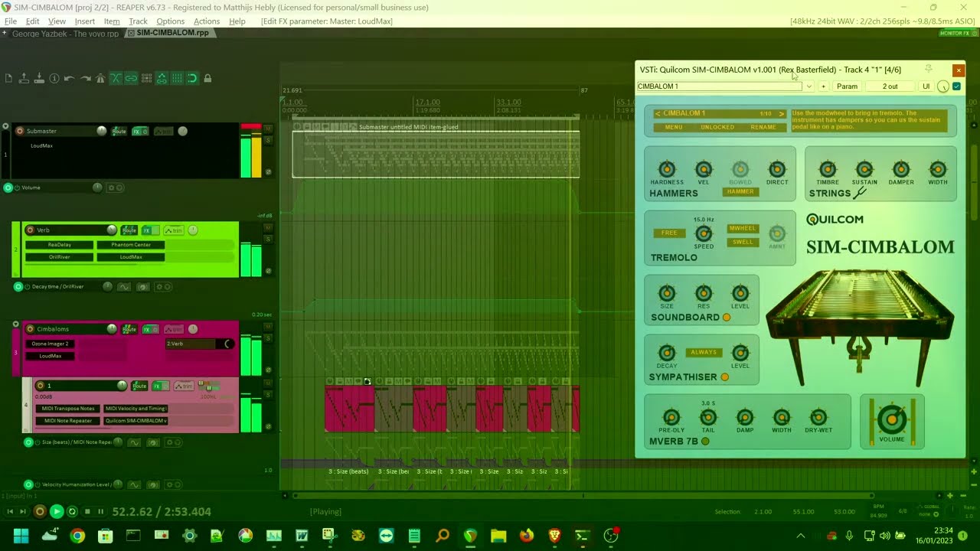Open the Edit menu
Image resolution: width=980 pixels, height=551 pixels.
coord(33,21)
